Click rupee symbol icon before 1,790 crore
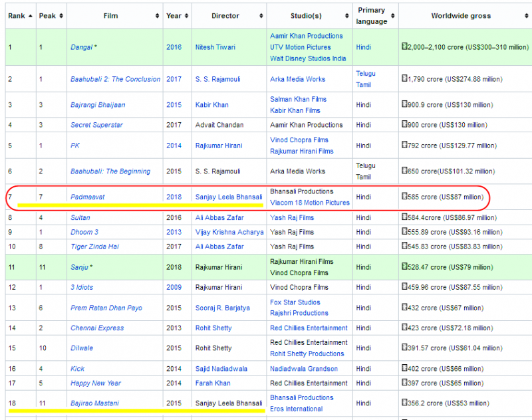The image size is (532, 420). [x=404, y=78]
